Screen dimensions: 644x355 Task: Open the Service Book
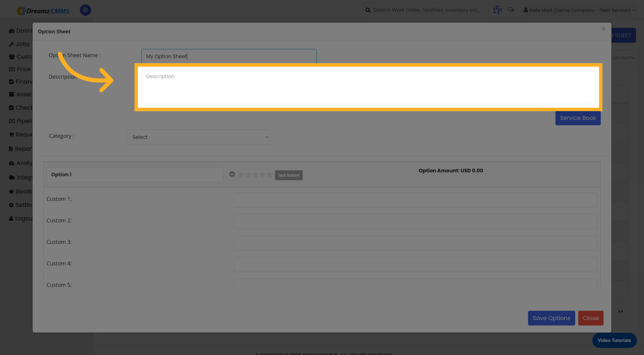coord(578,118)
